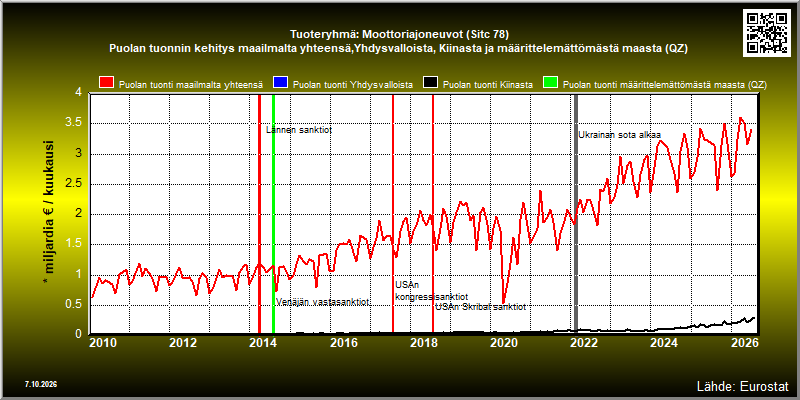This screenshot has height=400, width=800.
Task: Click the x-axis label 2016
Action: point(343,343)
